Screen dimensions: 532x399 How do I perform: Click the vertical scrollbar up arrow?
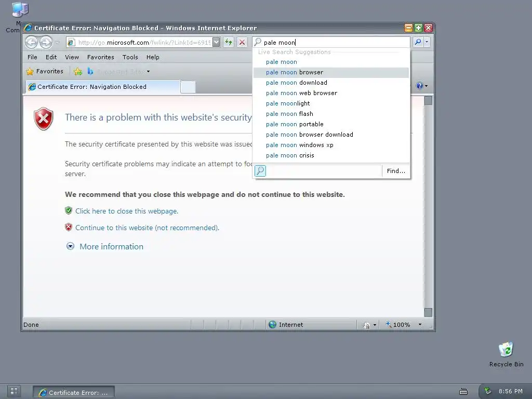(x=428, y=100)
